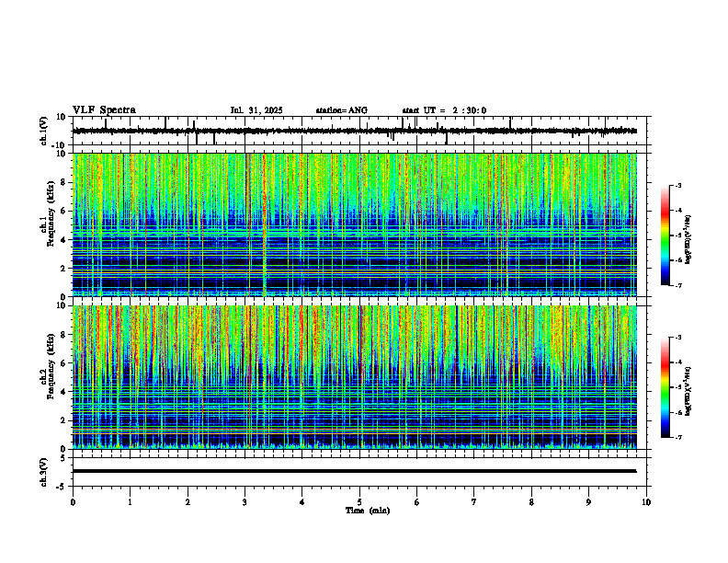The width and height of the screenshot is (728, 563).
Task: Click time axis tick label "4"
Action: (302, 502)
